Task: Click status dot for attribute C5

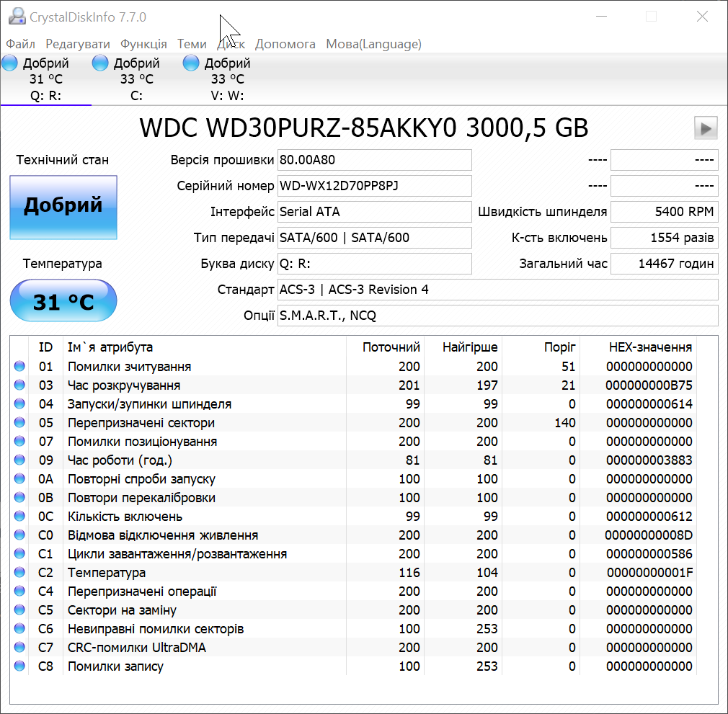Action: click(19, 610)
